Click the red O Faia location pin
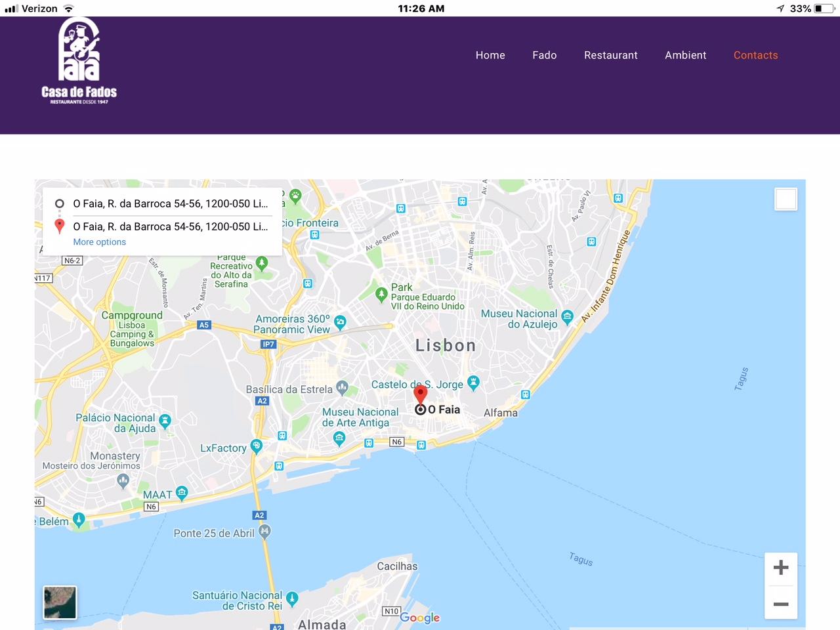 [421, 394]
